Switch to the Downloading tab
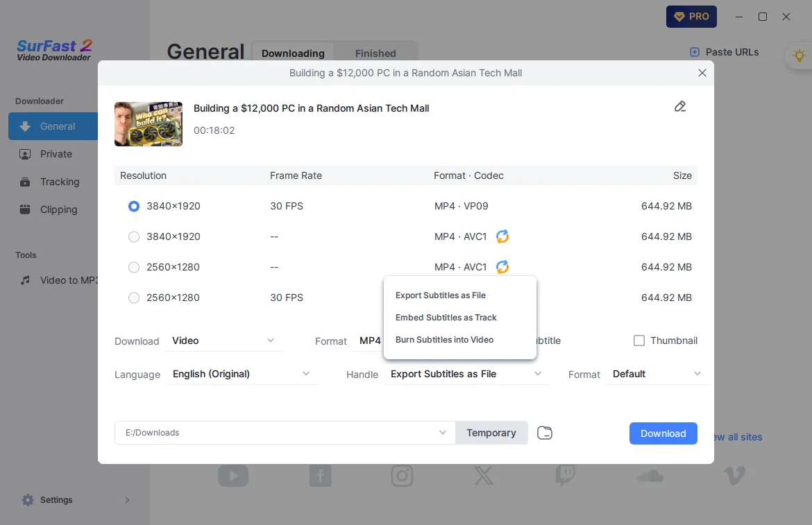Image resolution: width=812 pixels, height=525 pixels. 293,53
